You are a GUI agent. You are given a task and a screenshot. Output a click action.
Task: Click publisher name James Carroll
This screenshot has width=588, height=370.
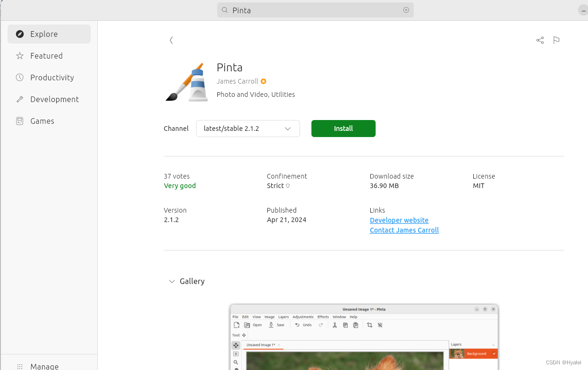[238, 81]
